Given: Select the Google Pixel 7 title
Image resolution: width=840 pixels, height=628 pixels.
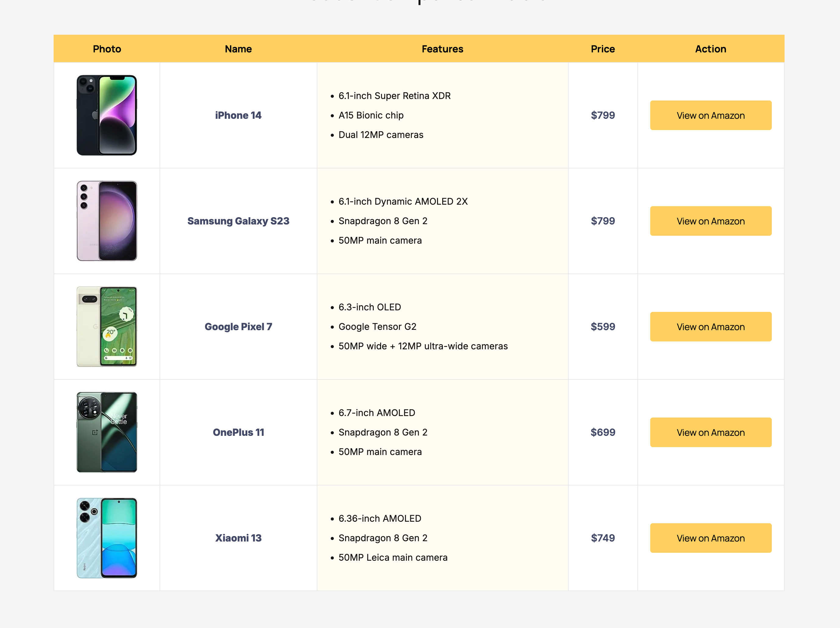Looking at the screenshot, I should (238, 326).
